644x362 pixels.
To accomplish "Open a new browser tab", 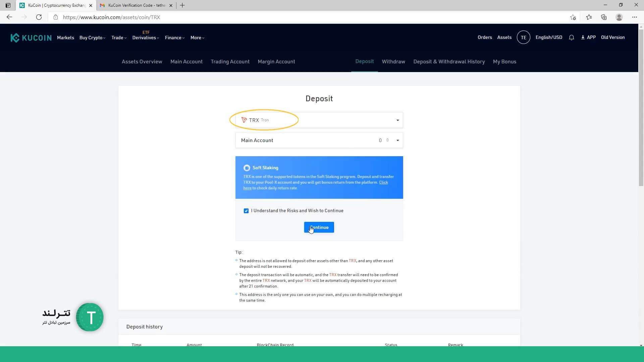I will 182,5.
